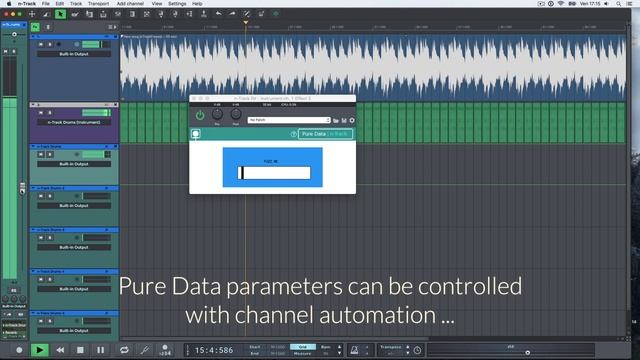The height and width of the screenshot is (360, 640).
Task: Click the fuzz slider in blue patch panel
Action: (274, 173)
